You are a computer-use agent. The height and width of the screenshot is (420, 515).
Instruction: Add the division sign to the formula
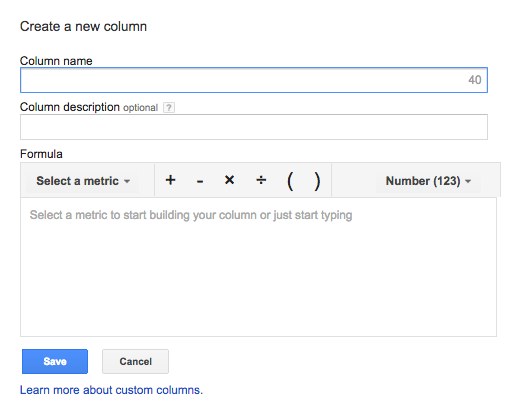[261, 180]
